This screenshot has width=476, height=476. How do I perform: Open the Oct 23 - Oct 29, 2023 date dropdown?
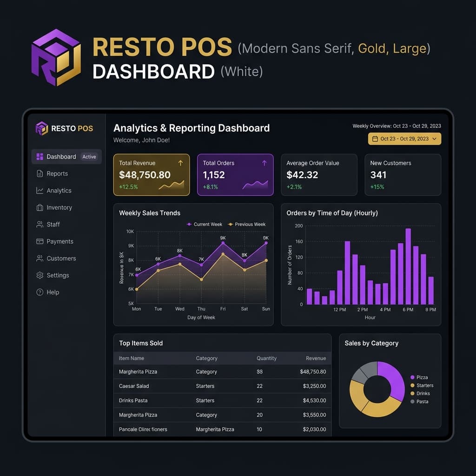pos(405,139)
